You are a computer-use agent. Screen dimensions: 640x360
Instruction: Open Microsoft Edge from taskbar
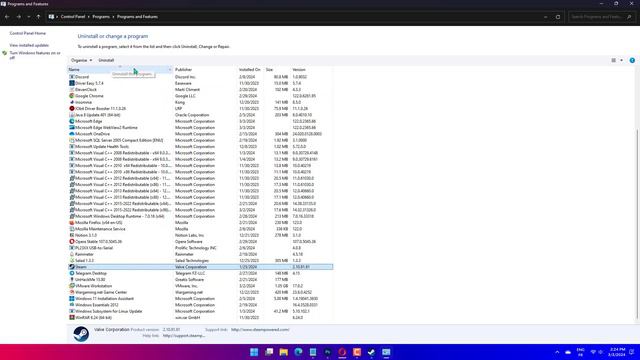pyautogui.click(x=298, y=352)
